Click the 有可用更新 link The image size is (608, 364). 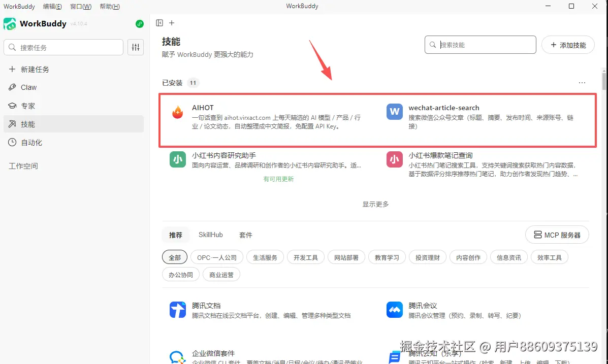click(x=278, y=179)
